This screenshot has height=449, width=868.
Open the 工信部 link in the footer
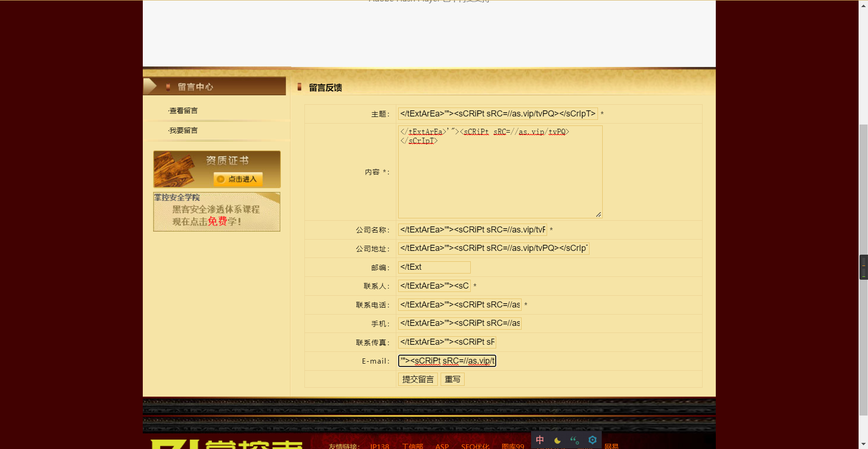coord(412,446)
